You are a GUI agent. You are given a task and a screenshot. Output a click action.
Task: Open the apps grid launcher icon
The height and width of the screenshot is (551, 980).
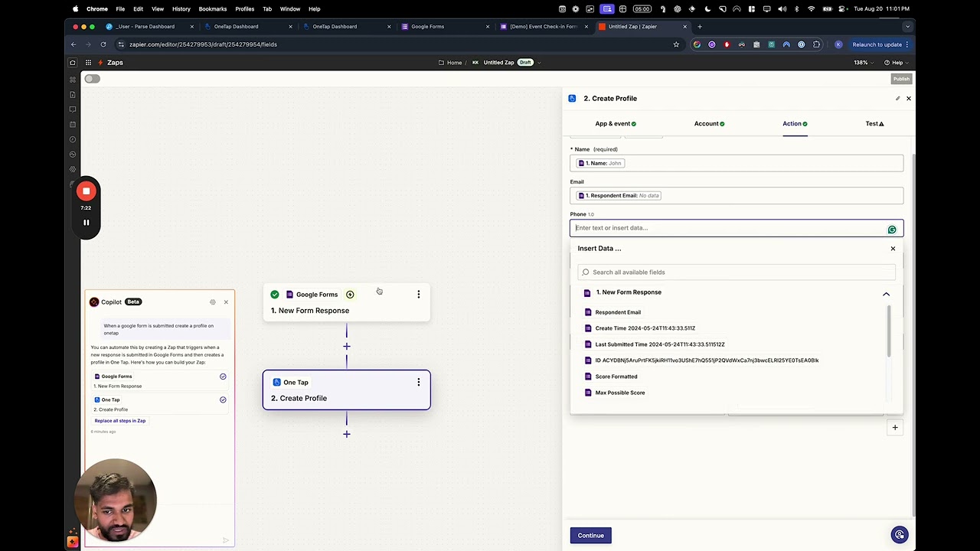[x=89, y=62]
